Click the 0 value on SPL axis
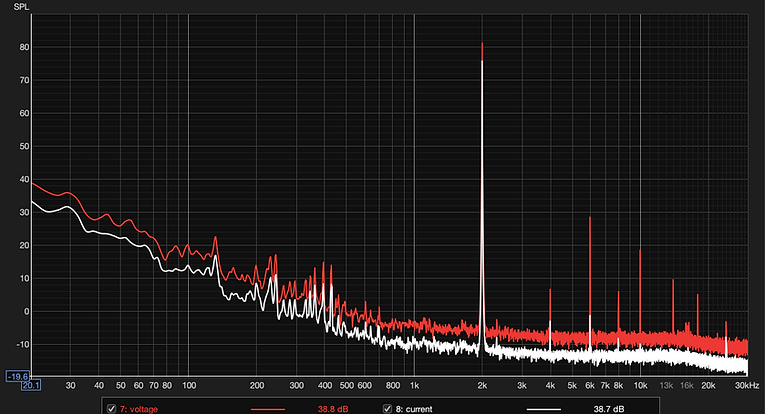765x414 pixels. (x=27, y=312)
